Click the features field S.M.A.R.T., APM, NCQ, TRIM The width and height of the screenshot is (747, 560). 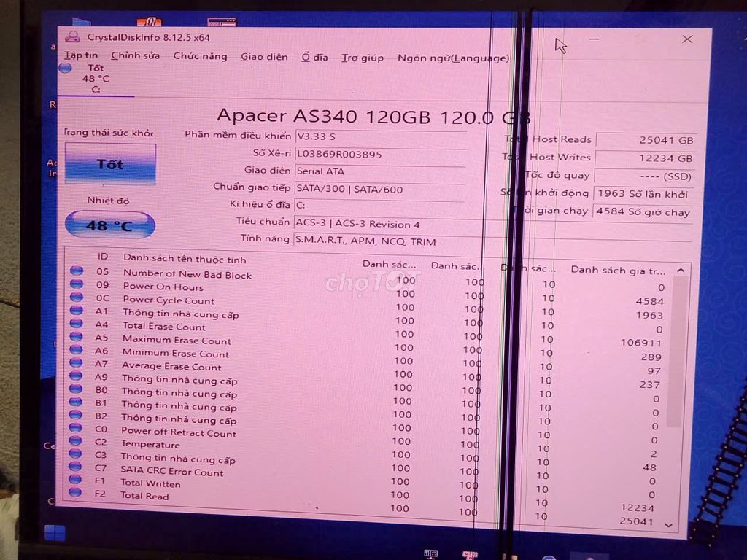(x=492, y=241)
